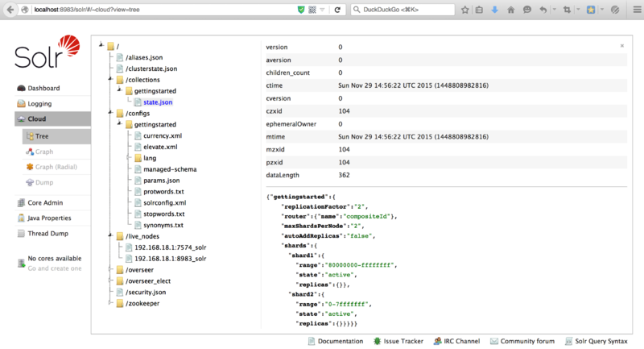Select the Tree view under Cloud
This screenshot has height=349, width=644.
point(42,136)
